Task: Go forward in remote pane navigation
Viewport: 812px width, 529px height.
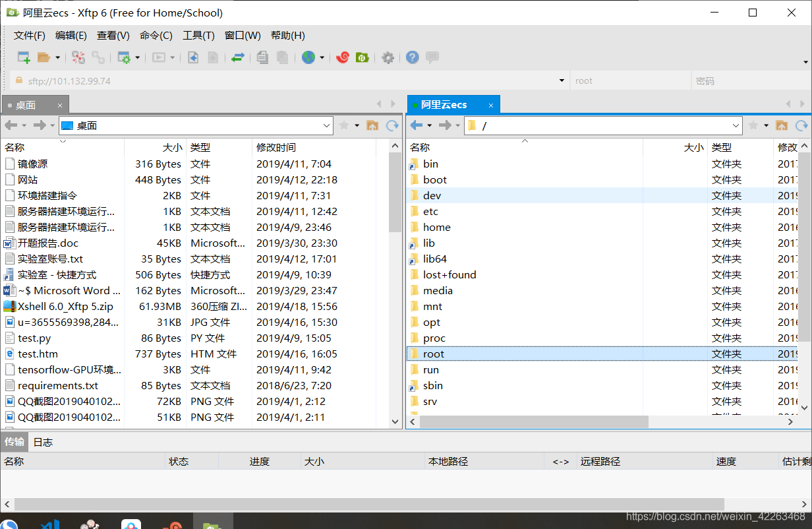Action: [x=445, y=125]
